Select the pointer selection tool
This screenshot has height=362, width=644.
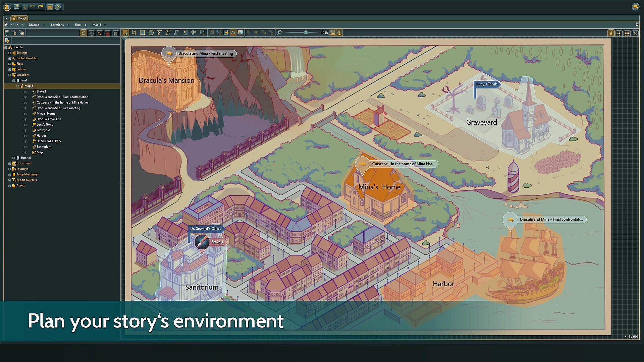[x=125, y=33]
